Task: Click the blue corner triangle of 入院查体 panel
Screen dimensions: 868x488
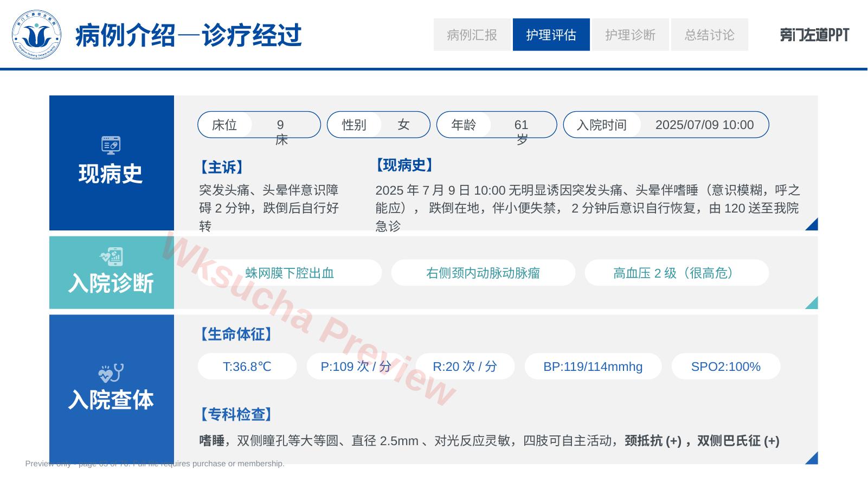Action: (x=813, y=459)
